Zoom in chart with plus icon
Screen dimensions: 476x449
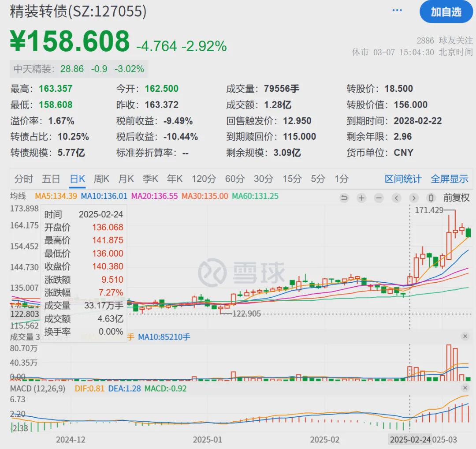click(x=361, y=198)
